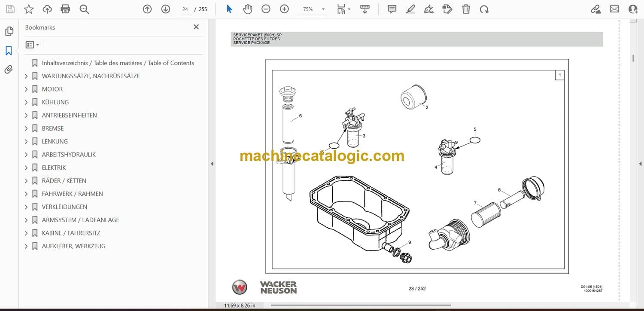
Task: Open the 75% zoom level dropdown
Action: click(323, 9)
